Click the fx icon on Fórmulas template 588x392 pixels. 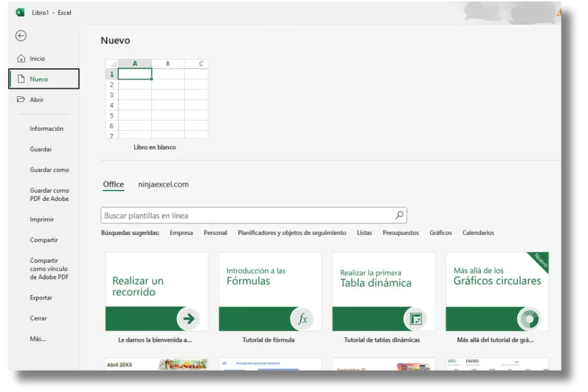[x=302, y=319]
